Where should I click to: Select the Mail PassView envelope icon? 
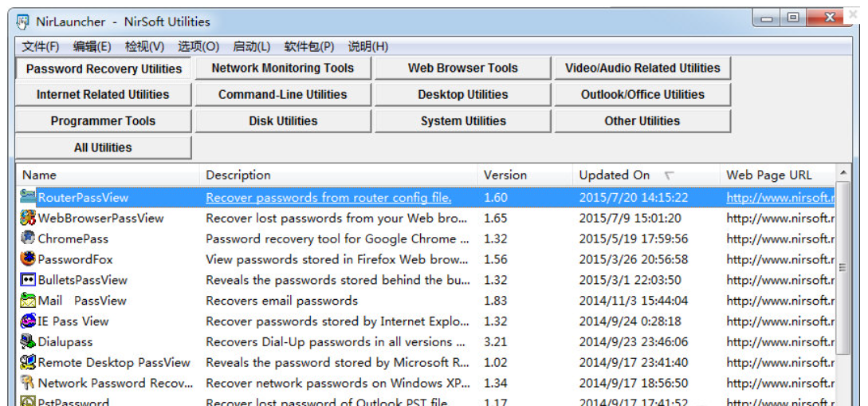coord(28,301)
